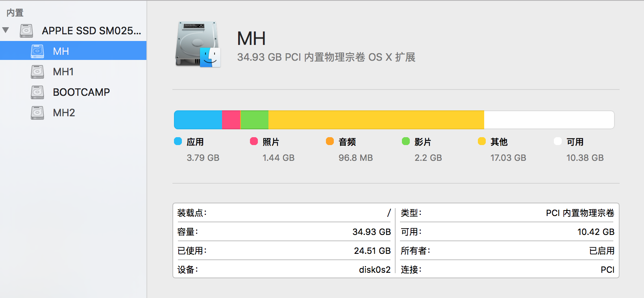Click the blue 应用 legend dot

pyautogui.click(x=178, y=141)
